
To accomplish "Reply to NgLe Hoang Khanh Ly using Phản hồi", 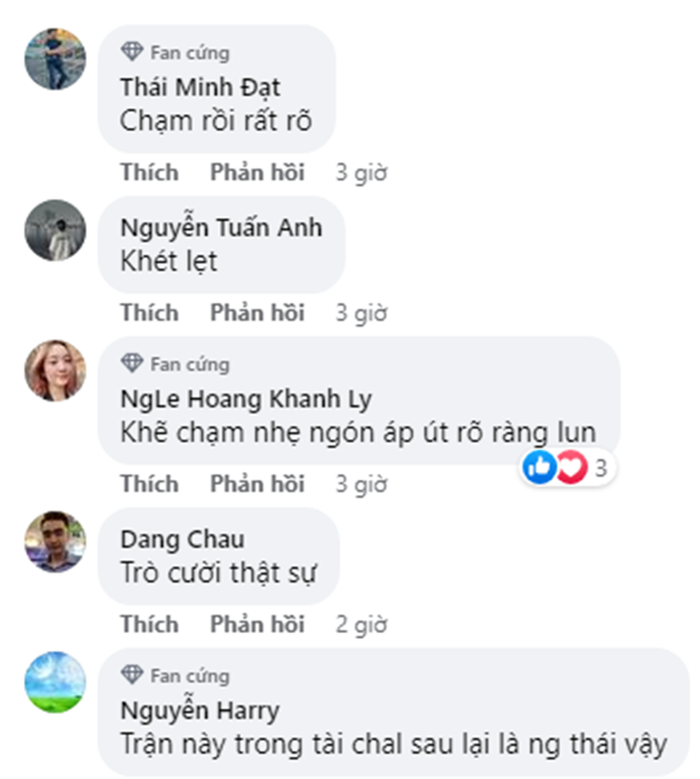I will tap(257, 484).
